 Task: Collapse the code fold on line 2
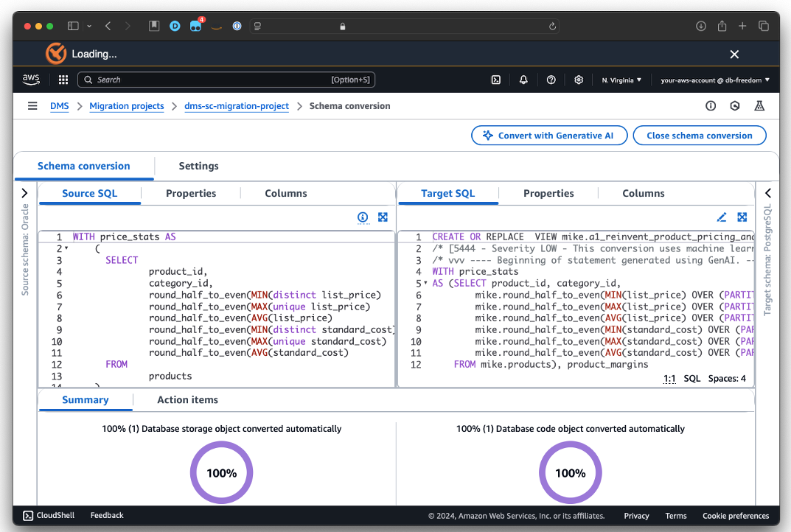66,249
